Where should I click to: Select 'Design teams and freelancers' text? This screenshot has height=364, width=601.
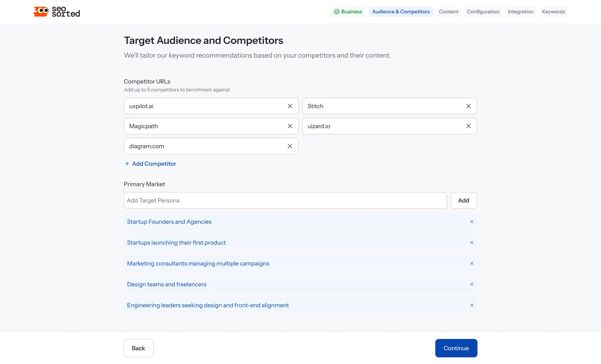click(x=167, y=284)
